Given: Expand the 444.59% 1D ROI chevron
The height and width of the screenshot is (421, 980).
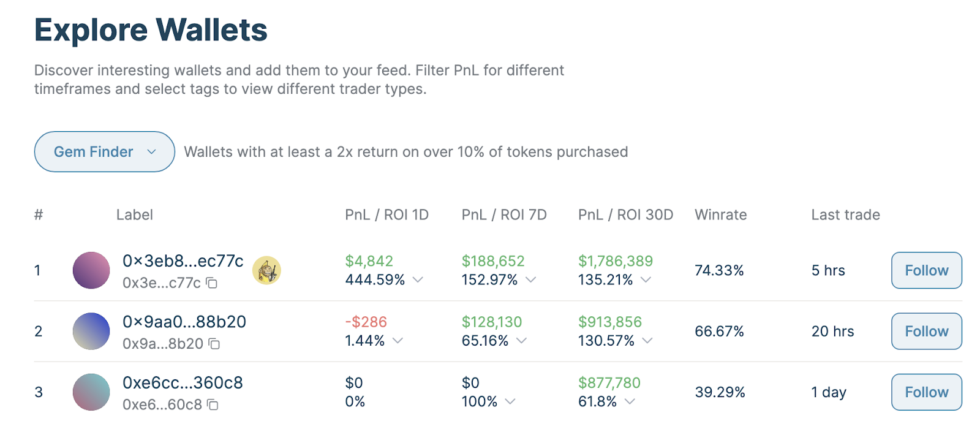Looking at the screenshot, I should tap(418, 279).
